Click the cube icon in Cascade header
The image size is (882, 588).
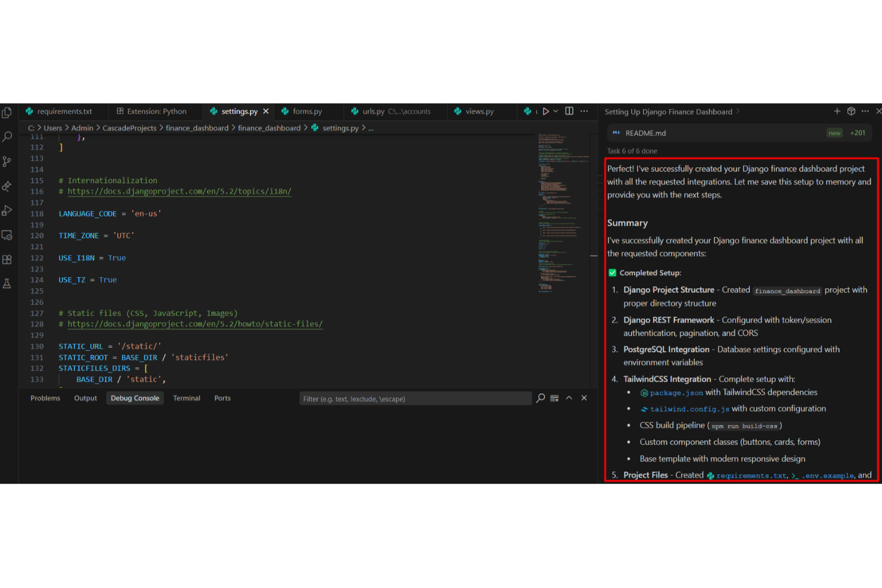click(851, 111)
